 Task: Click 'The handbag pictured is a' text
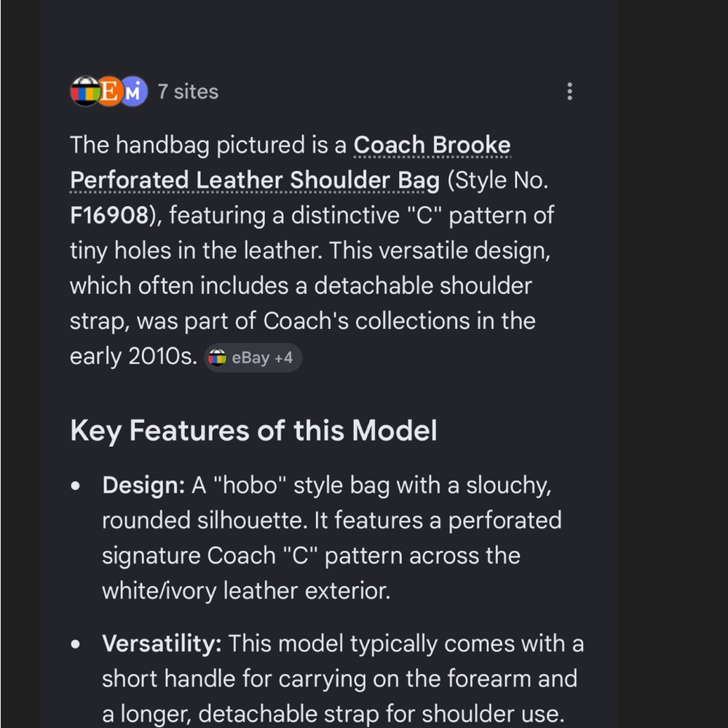point(208,146)
